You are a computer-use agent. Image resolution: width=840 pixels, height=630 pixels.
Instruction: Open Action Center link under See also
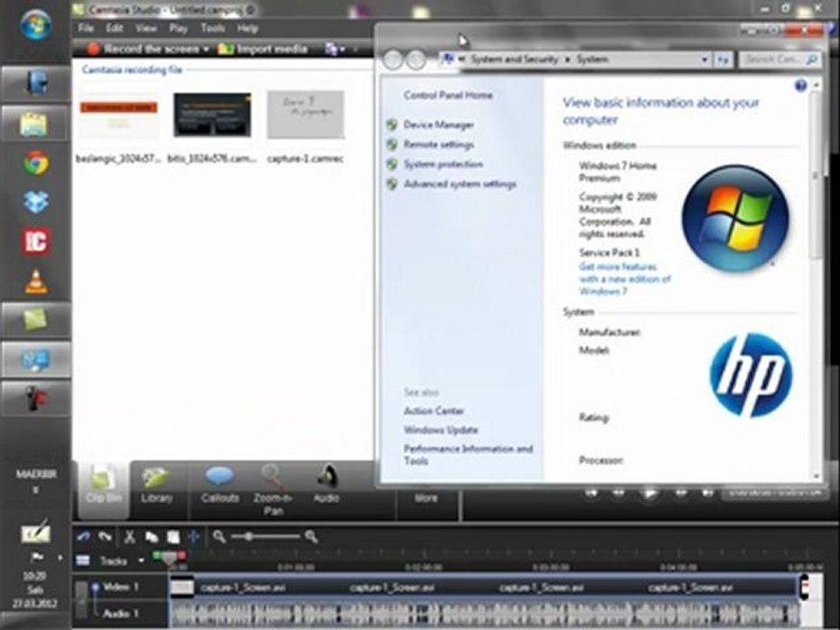(x=433, y=411)
